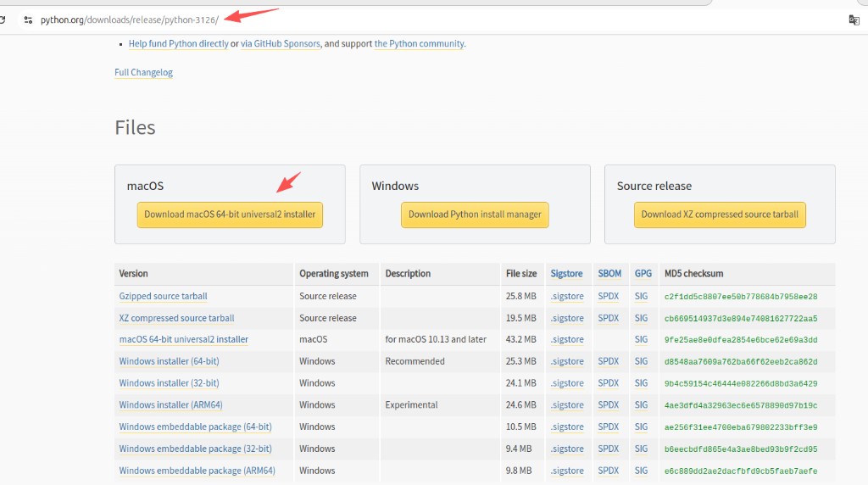Image resolution: width=868 pixels, height=485 pixels.
Task: Download Windows installer (ARM64)
Action: 170,405
